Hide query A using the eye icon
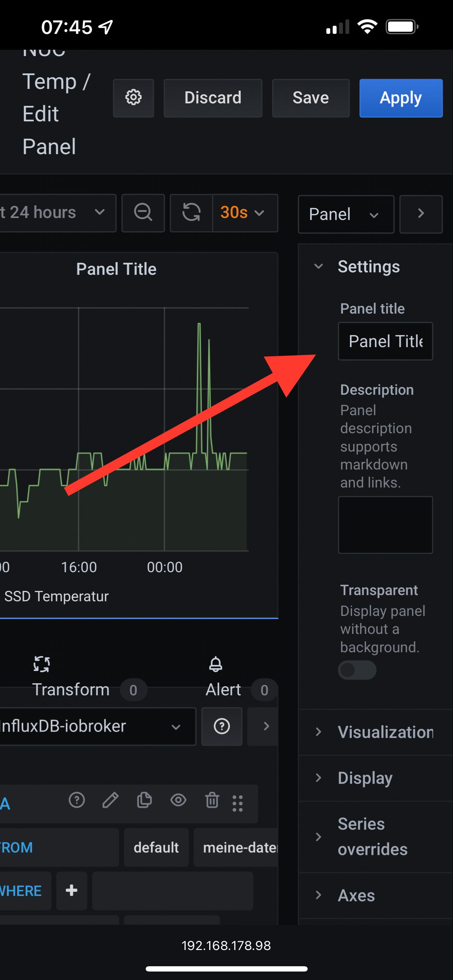The height and width of the screenshot is (980, 453). tap(178, 800)
